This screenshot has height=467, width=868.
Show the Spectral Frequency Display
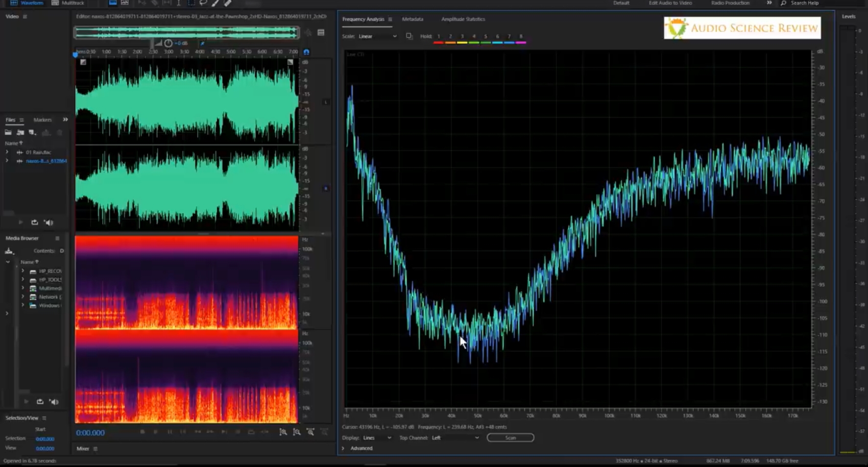(113, 3)
